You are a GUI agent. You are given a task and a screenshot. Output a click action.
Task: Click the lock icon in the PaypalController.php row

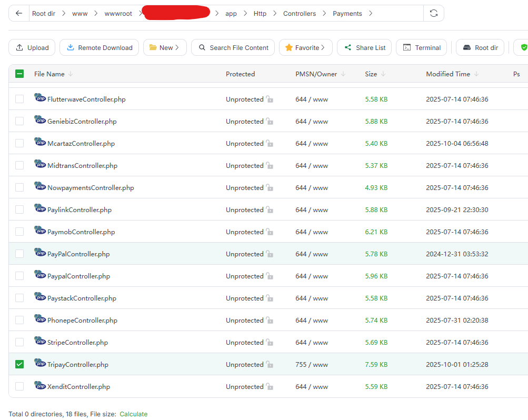[x=270, y=276]
